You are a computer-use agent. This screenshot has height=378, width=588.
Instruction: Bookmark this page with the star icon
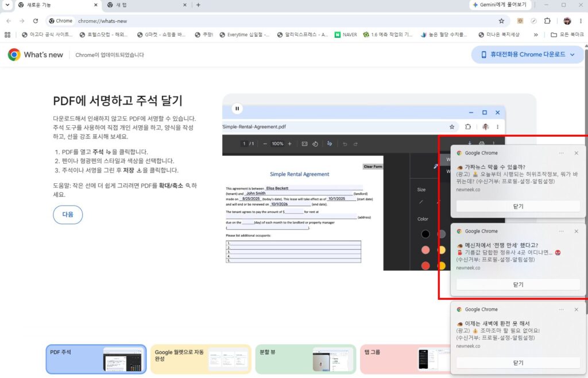(501, 21)
